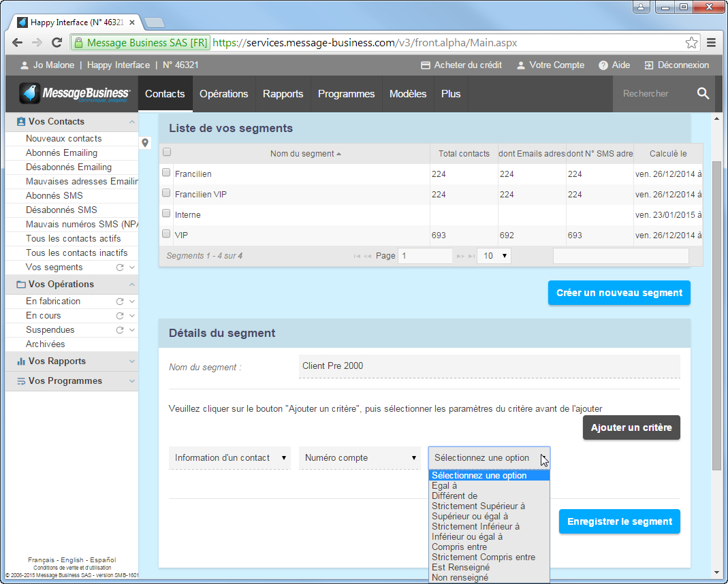Click the MessageBusiness bird logo
Screen dimensions: 728x584
pyautogui.click(x=29, y=94)
